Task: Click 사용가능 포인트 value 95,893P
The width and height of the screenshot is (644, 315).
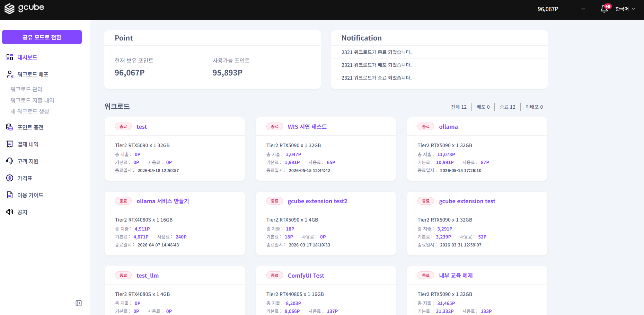Action: coord(228,73)
